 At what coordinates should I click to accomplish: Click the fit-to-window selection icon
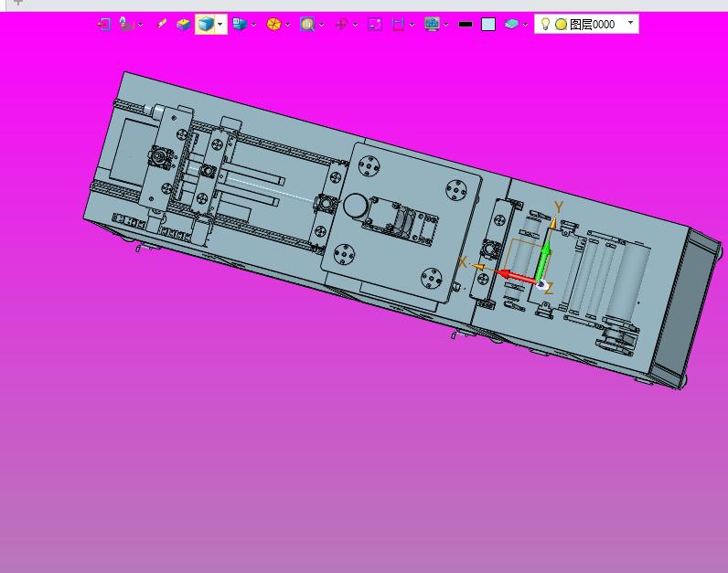point(375,24)
